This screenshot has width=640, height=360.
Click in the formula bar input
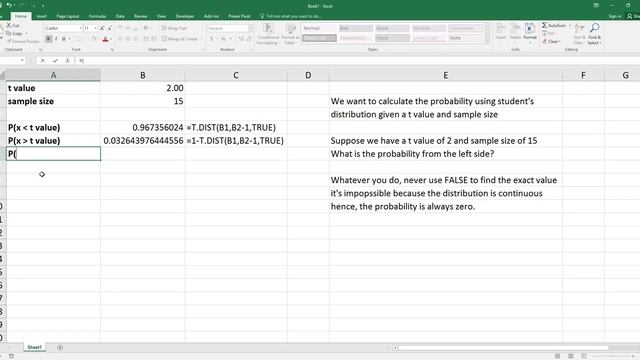[x=359, y=60]
